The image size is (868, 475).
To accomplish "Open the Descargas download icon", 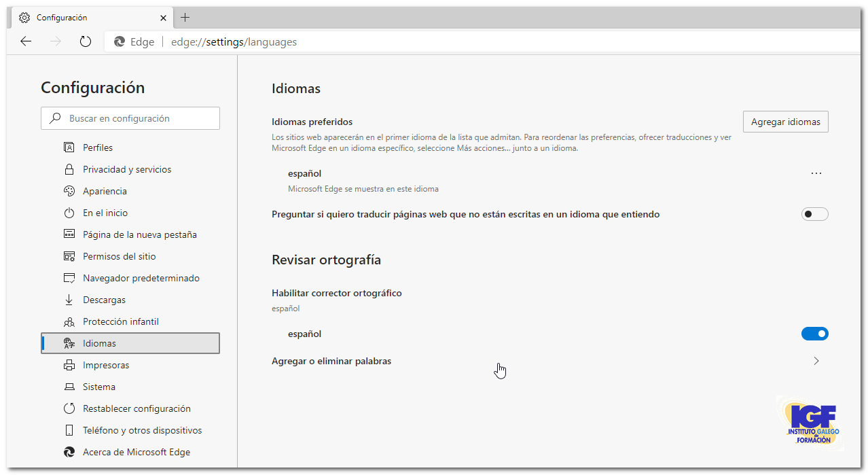I will [69, 299].
